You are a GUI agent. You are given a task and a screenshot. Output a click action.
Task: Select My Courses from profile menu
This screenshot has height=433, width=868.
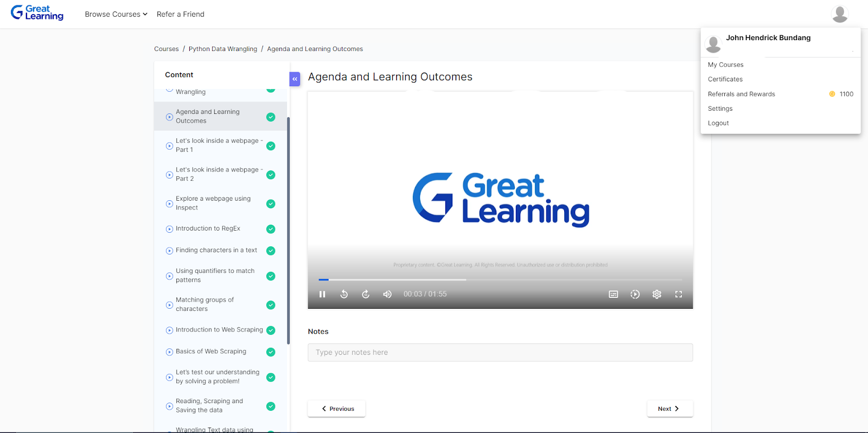[x=725, y=65]
